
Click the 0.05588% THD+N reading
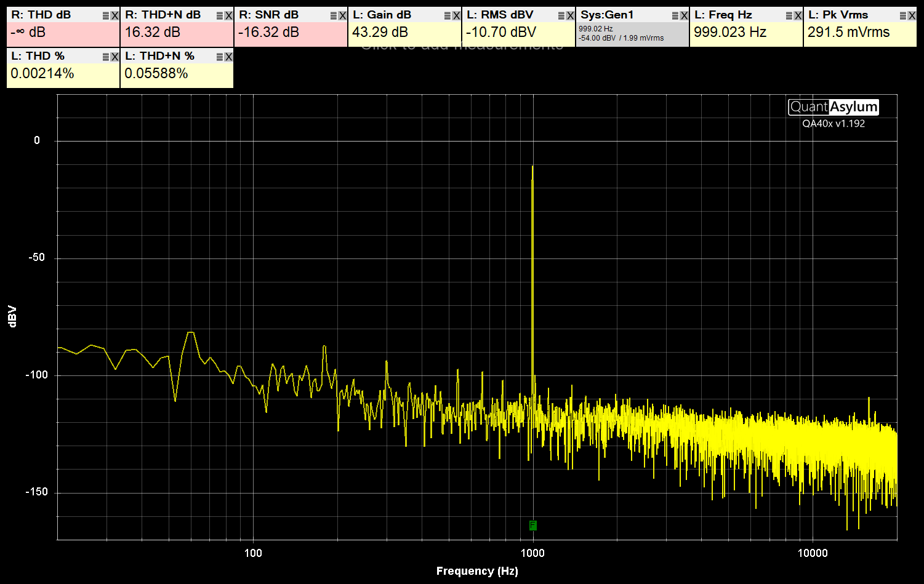(x=156, y=74)
